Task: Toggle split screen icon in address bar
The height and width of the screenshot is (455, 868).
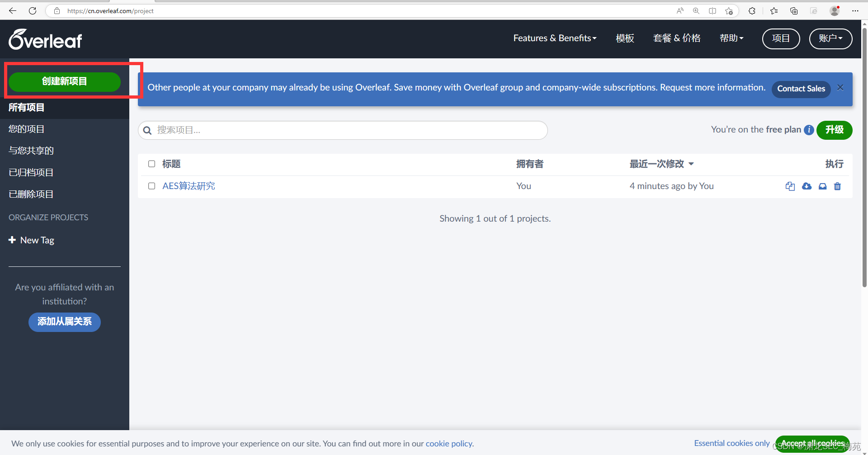Action: (712, 11)
